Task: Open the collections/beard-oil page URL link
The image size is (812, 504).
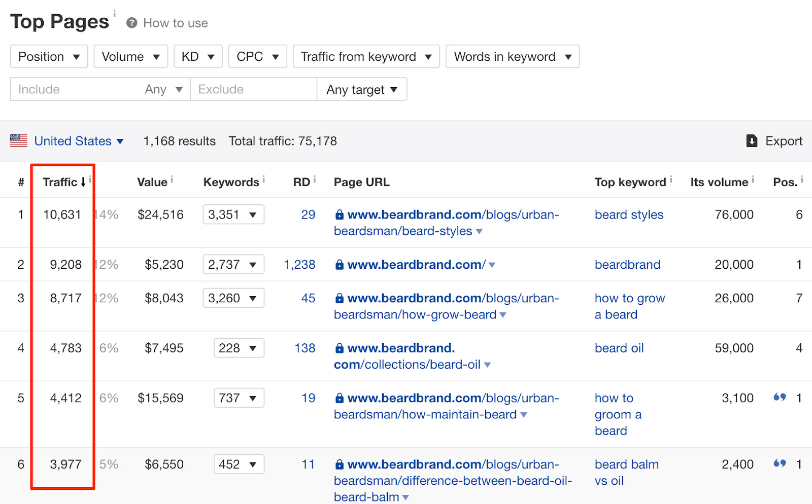Action: point(407,356)
